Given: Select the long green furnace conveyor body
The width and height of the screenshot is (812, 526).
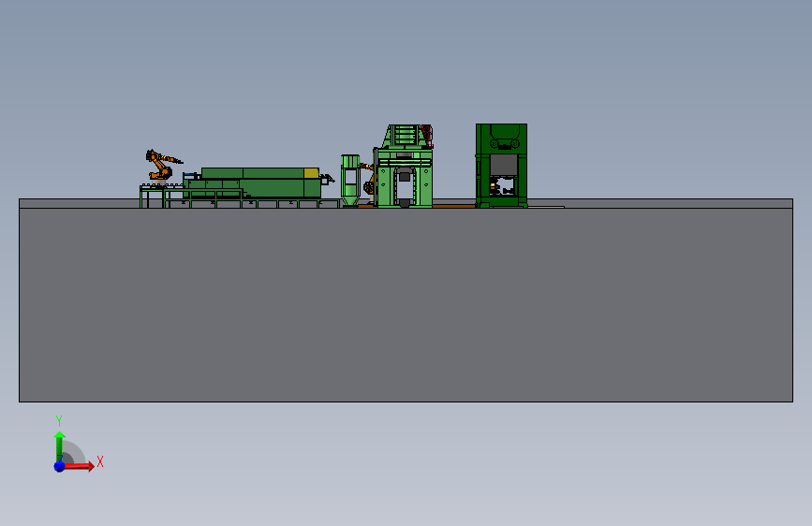Looking at the screenshot, I should pos(252,183).
